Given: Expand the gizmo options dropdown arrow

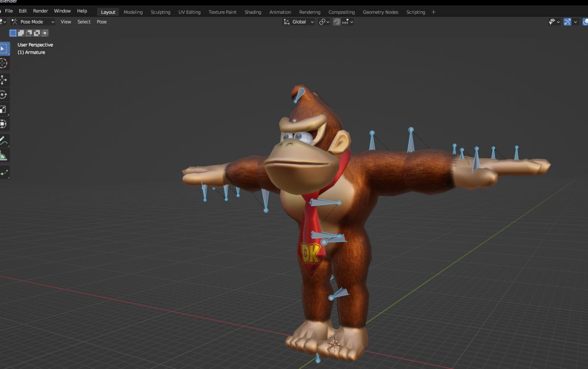Looking at the screenshot, I should (x=576, y=22).
